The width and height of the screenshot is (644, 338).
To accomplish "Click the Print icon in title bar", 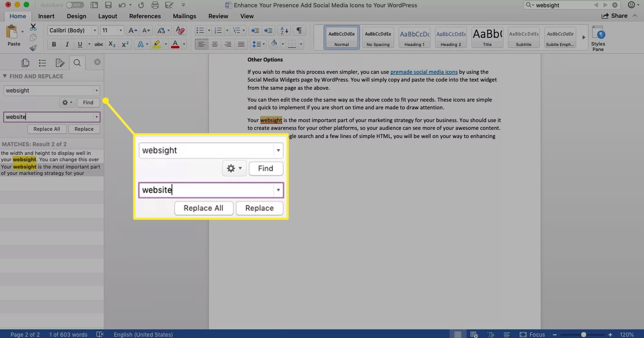I will point(155,5).
